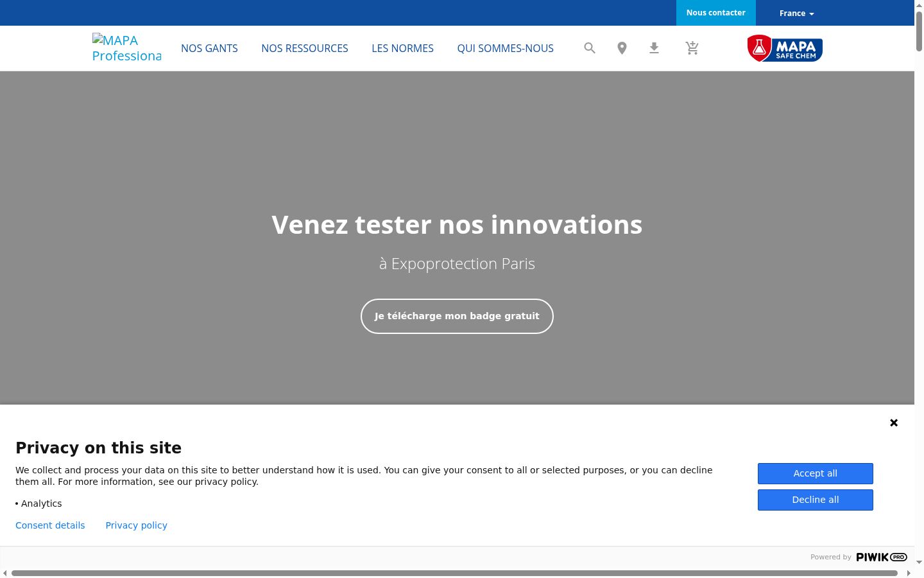
Task: Click the scroll right arrow
Action: pyautogui.click(x=909, y=573)
